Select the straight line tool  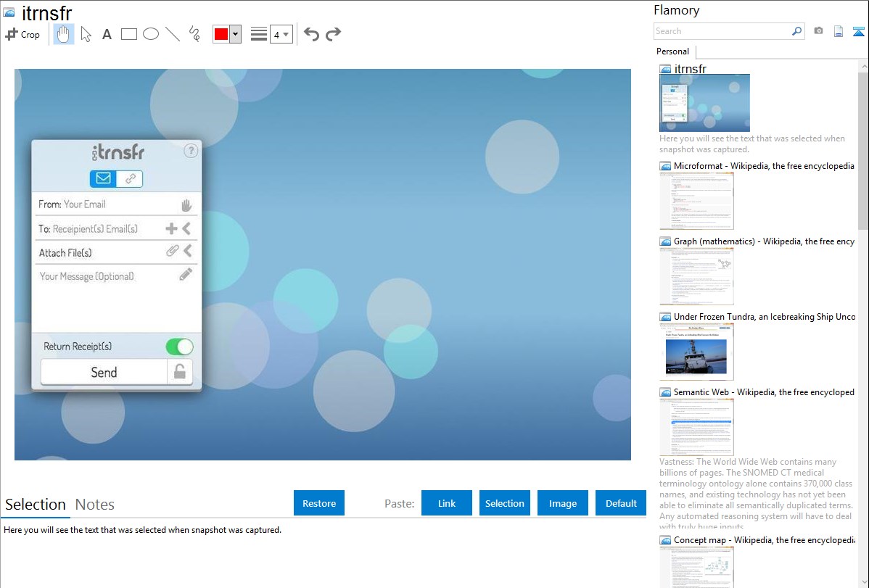[173, 34]
